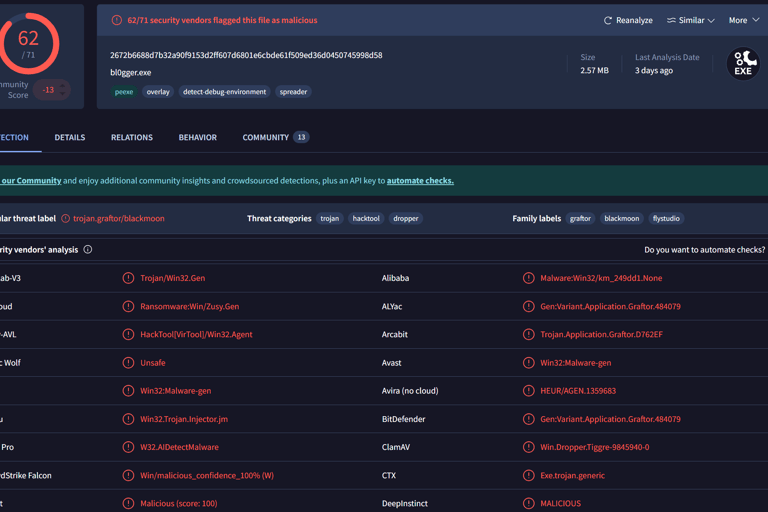The image size is (768, 512).
Task: Open the Similar dropdown menu
Action: (691, 21)
